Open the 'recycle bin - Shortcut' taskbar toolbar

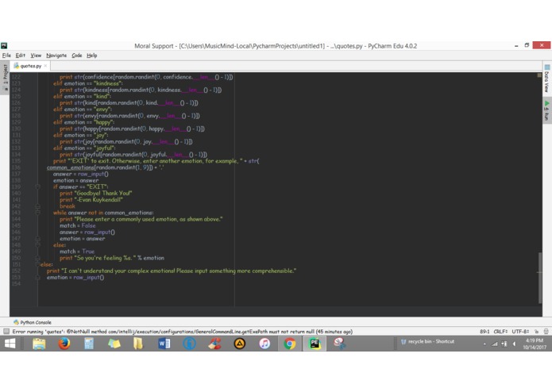pyautogui.click(x=427, y=341)
